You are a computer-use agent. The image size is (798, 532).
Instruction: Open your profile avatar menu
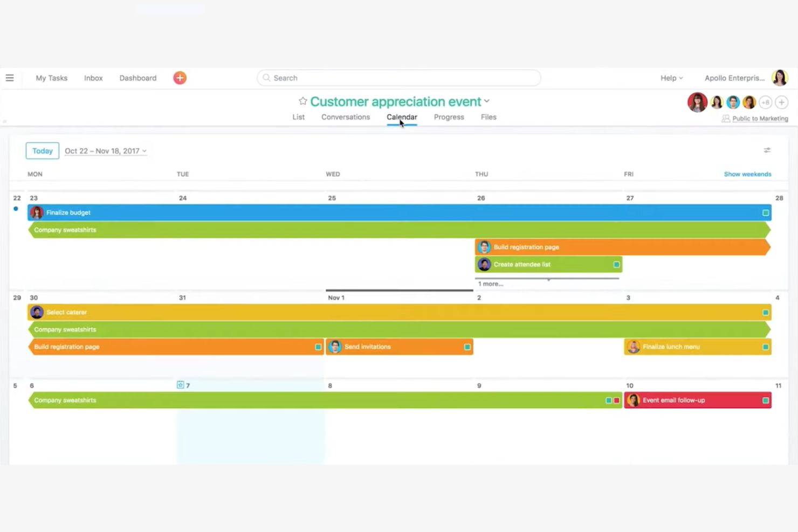pos(780,77)
